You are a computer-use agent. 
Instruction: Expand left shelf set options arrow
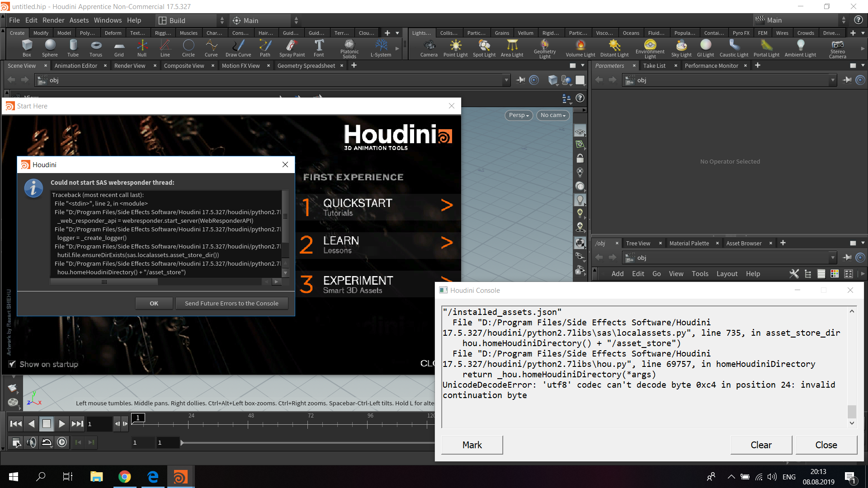tap(397, 33)
